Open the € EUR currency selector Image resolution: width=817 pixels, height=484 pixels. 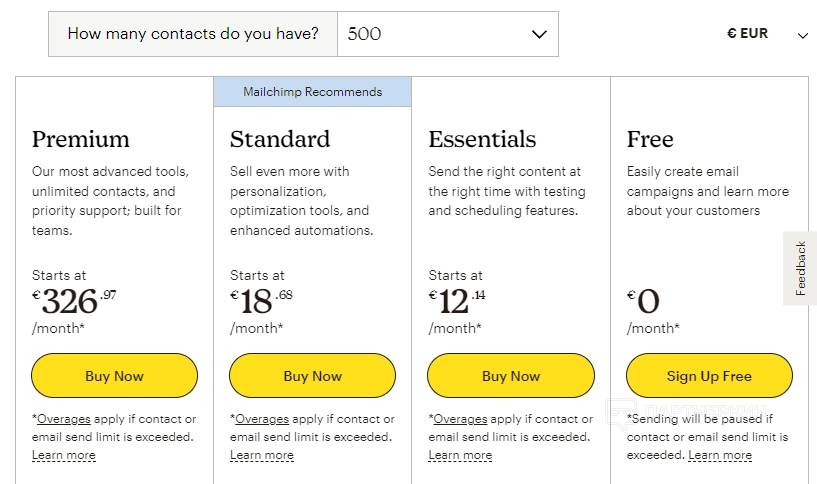pyautogui.click(x=748, y=34)
